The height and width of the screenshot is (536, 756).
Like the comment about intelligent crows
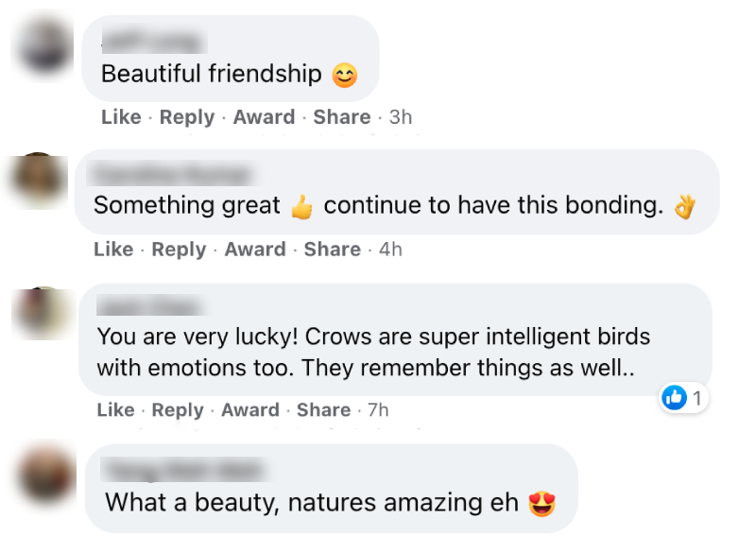tap(116, 410)
